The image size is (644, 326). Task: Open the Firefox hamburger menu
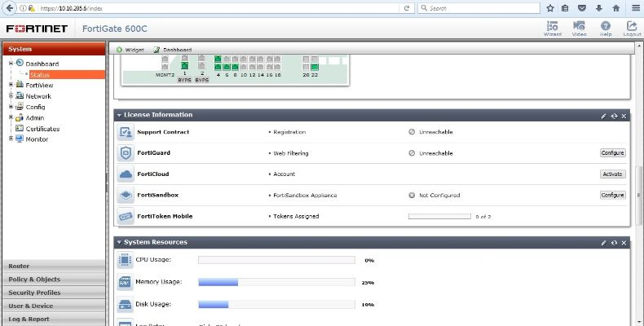635,8
